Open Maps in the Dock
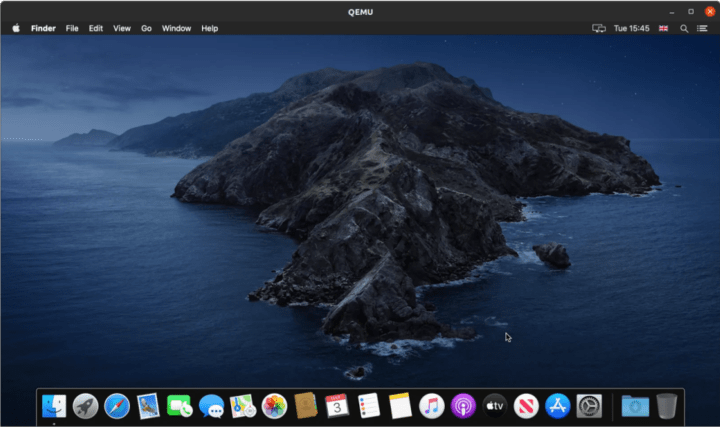This screenshot has width=720, height=427. coord(242,406)
